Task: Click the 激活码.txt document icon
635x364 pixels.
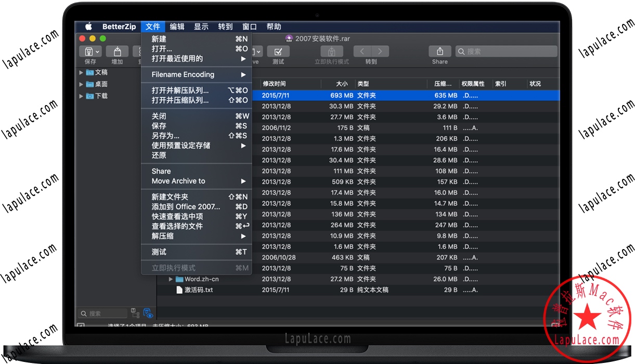Action: (179, 290)
